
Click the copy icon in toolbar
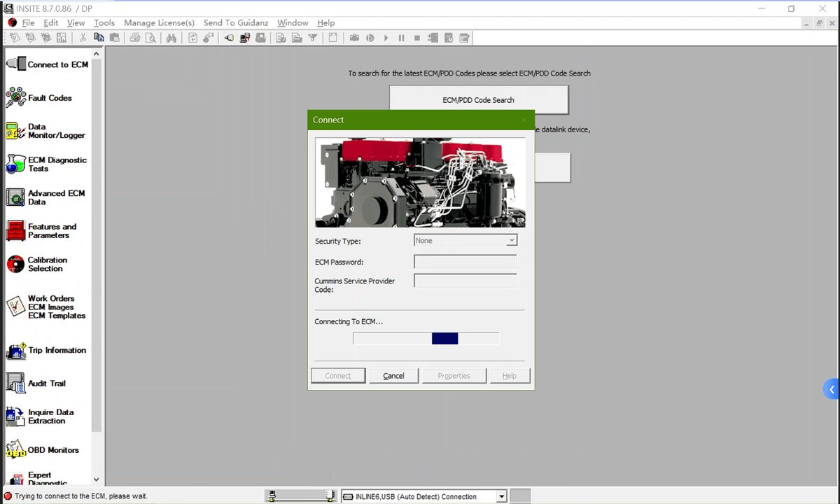tap(99, 38)
